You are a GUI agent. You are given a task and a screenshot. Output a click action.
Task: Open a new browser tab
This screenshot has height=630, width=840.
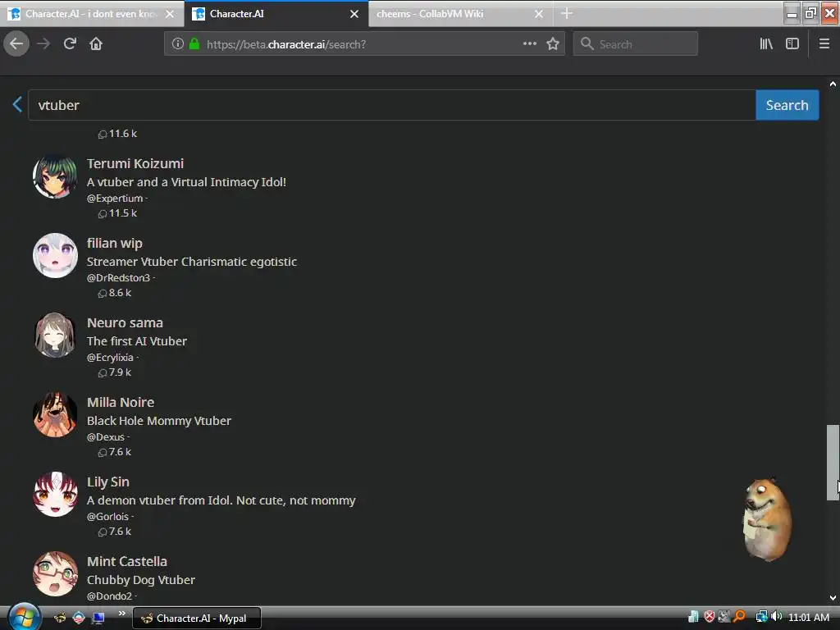[567, 13]
